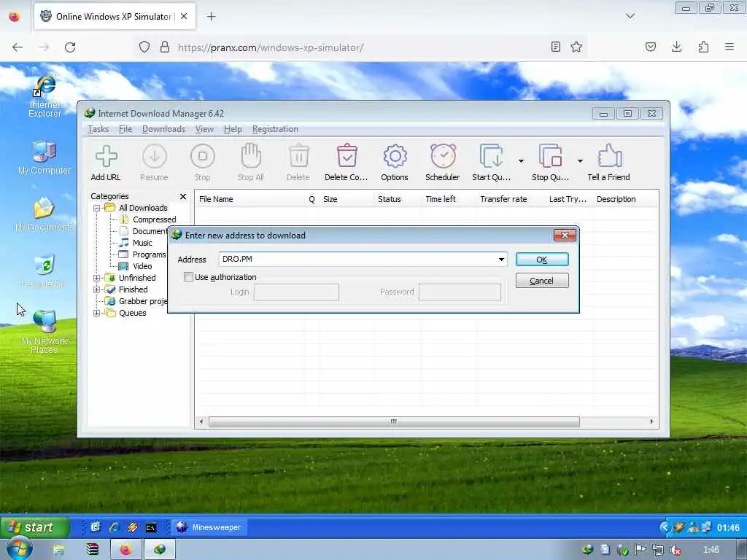Screen dimensions: 747x560
Task: Select the Programs category
Action: point(149,254)
